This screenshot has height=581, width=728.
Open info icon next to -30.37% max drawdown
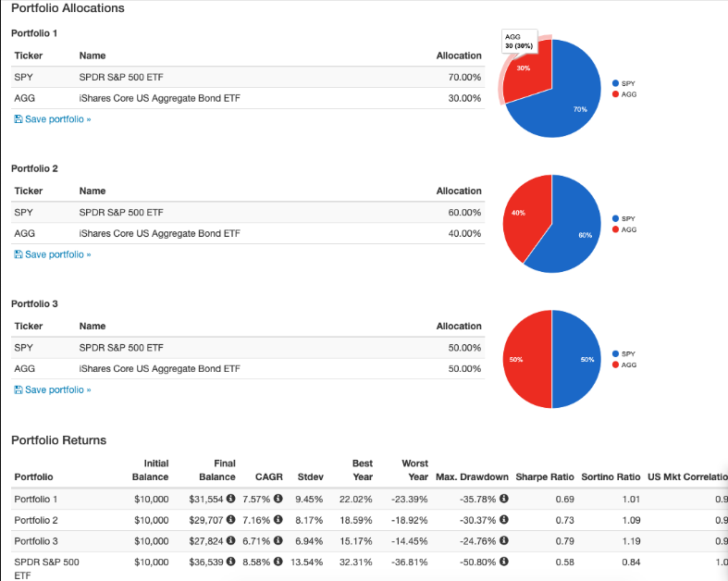coord(504,520)
